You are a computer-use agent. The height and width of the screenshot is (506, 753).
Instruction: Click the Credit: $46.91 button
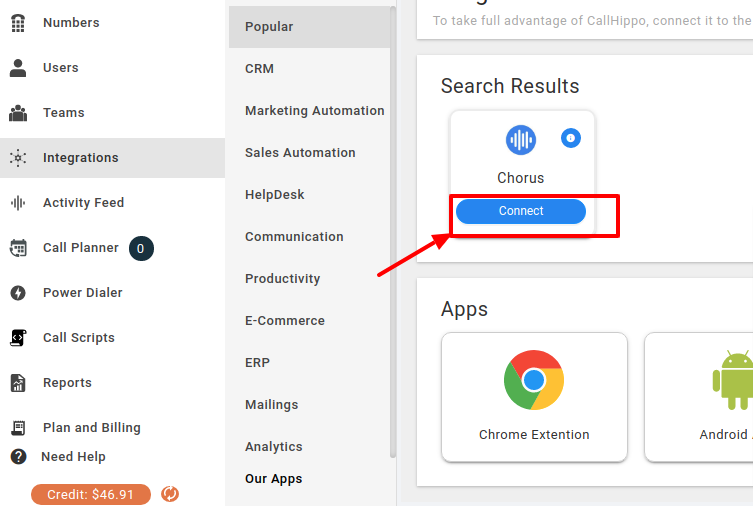tap(91, 494)
